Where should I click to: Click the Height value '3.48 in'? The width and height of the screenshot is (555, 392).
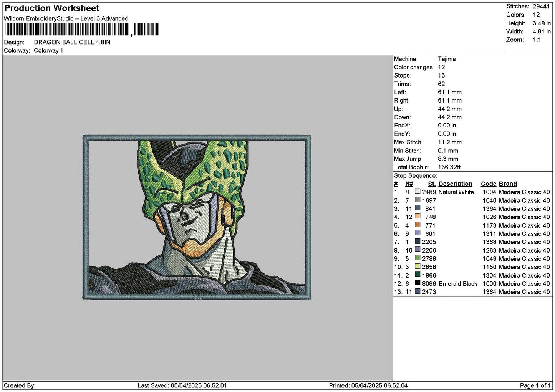(542, 23)
